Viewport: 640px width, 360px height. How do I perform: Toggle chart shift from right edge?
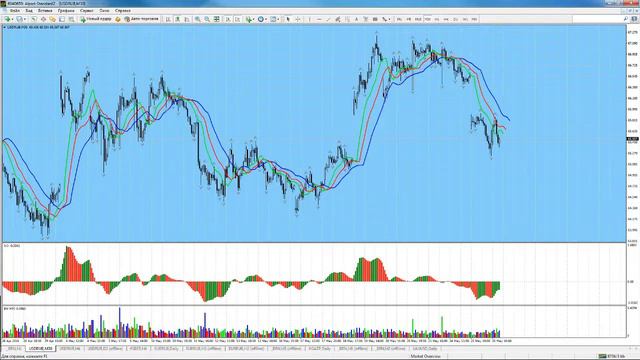point(238,19)
